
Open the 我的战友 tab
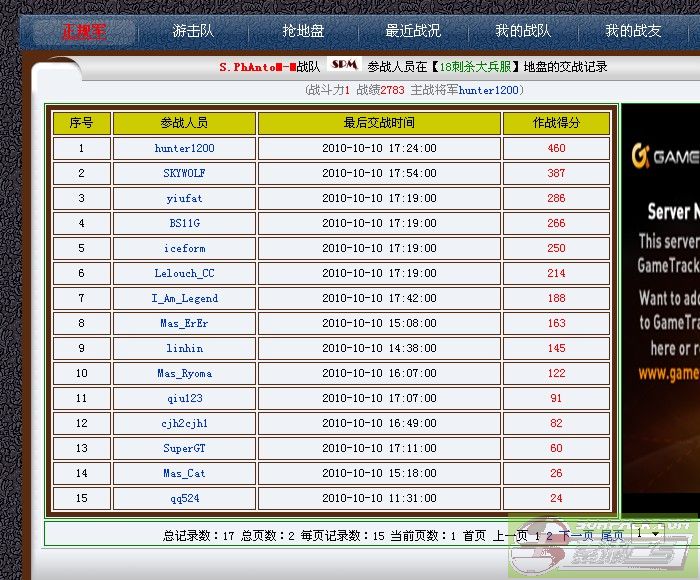click(x=633, y=31)
